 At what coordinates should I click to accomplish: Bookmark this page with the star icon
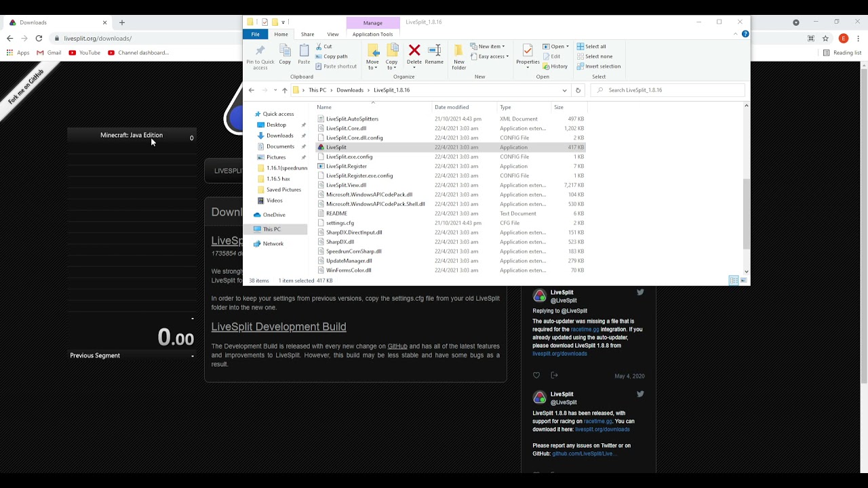click(x=825, y=39)
